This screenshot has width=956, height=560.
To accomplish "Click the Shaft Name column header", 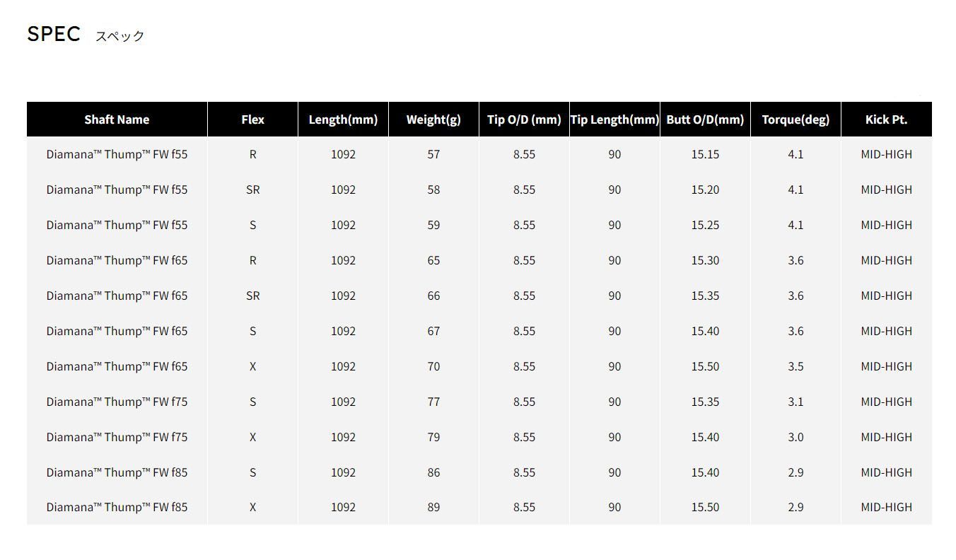I will (x=117, y=119).
